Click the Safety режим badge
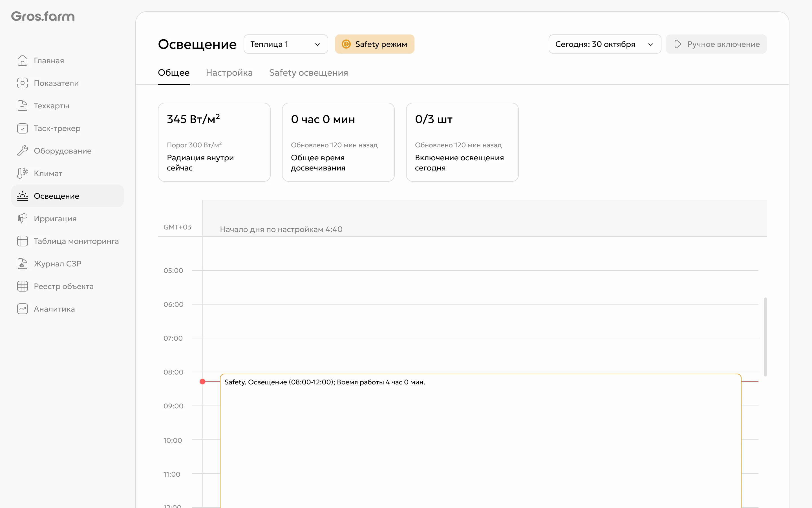 point(374,44)
